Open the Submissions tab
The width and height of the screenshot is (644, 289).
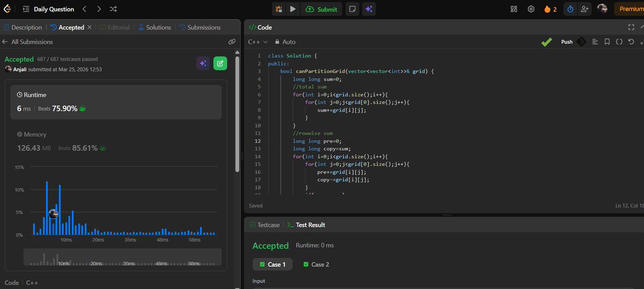pyautogui.click(x=200, y=27)
